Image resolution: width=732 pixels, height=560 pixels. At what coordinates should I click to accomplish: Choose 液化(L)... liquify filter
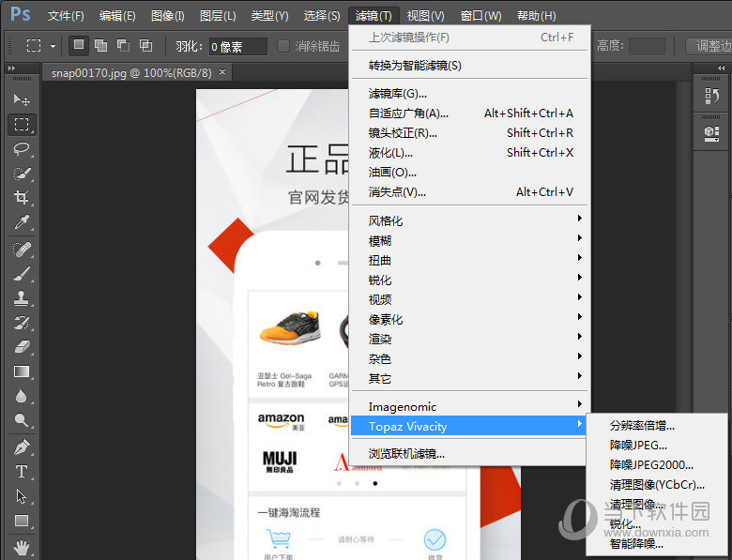(468, 153)
